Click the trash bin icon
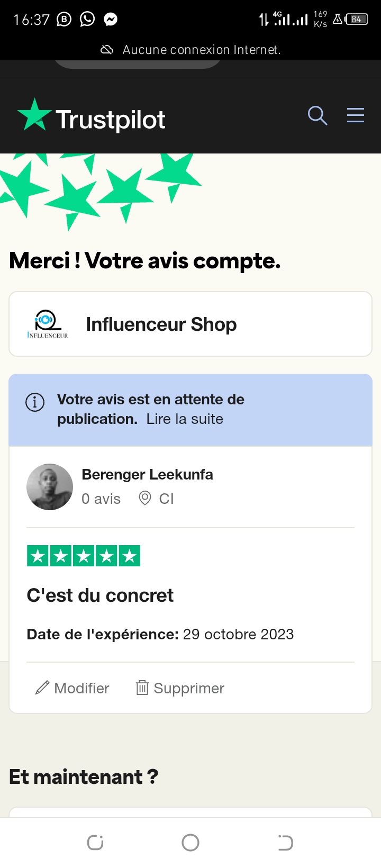This screenshot has width=381, height=868. [142, 688]
